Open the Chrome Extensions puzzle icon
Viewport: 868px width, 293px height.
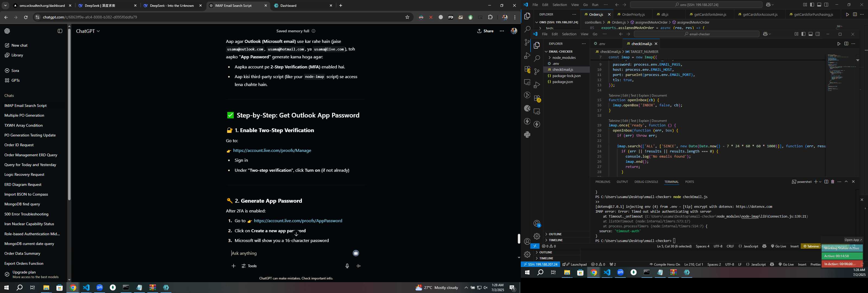tap(490, 17)
